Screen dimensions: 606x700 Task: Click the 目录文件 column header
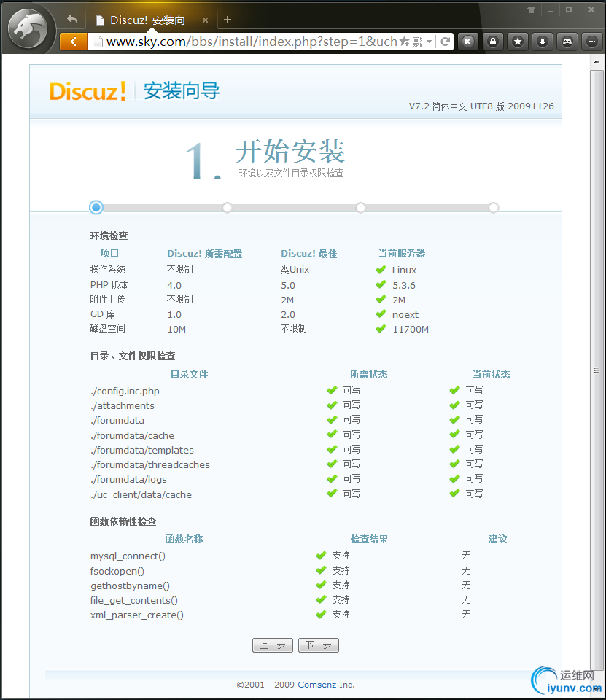190,374
